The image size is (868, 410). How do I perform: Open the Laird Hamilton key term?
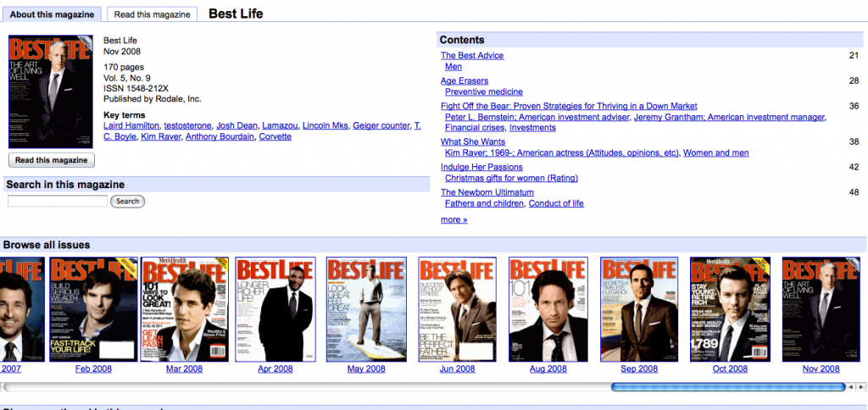pos(131,125)
